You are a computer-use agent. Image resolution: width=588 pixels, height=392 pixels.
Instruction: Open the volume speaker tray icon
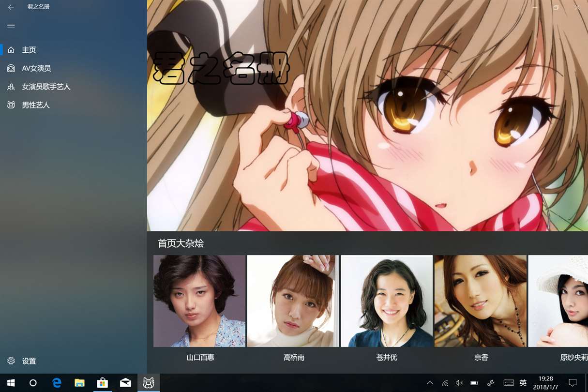coord(459,383)
